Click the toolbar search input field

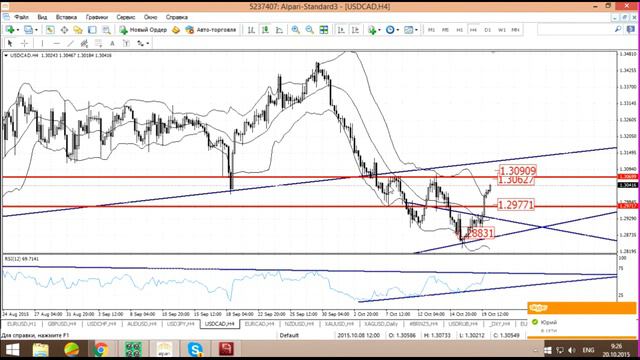pos(575,29)
